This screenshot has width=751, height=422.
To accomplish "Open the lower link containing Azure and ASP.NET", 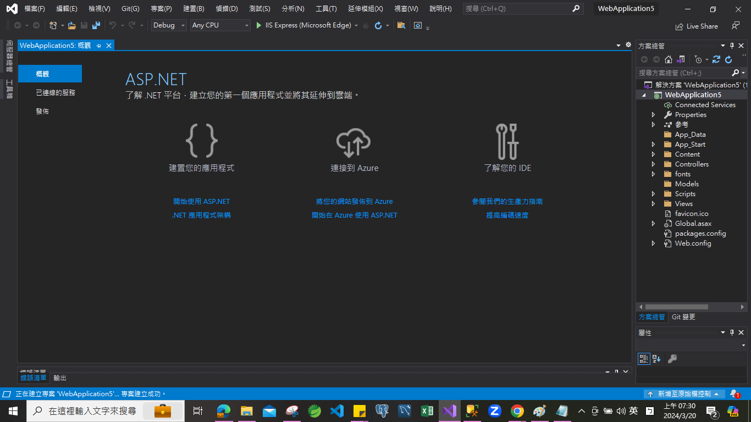I will click(354, 216).
